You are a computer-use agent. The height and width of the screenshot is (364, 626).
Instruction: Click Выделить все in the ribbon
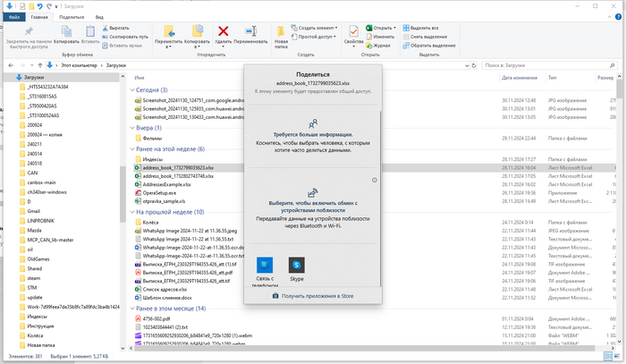point(424,28)
